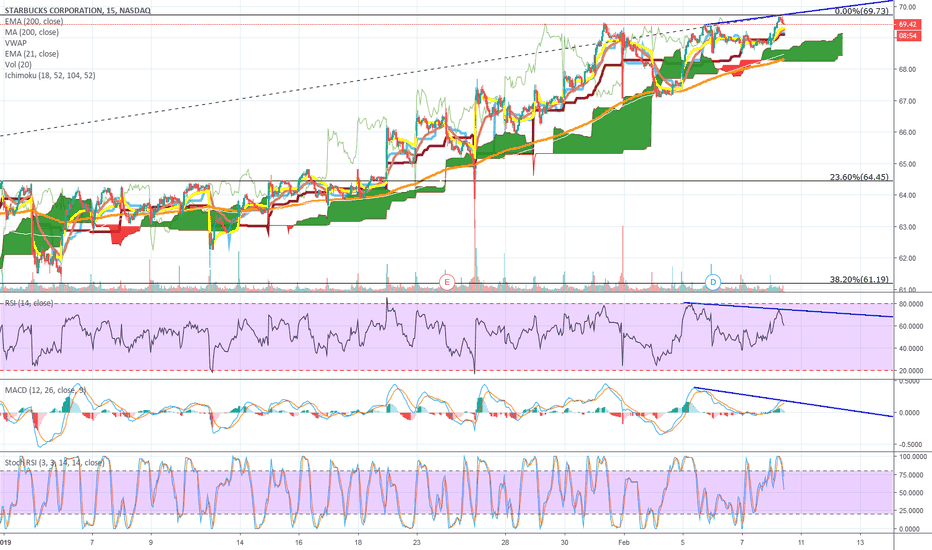The image size is (932, 550).
Task: Click the EMA (200, close) indicator label
Action: pyautogui.click(x=34, y=21)
